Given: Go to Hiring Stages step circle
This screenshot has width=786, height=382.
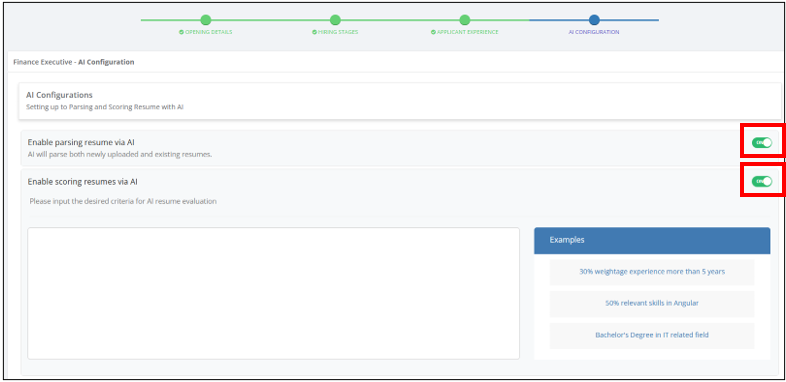Looking at the screenshot, I should (x=335, y=20).
